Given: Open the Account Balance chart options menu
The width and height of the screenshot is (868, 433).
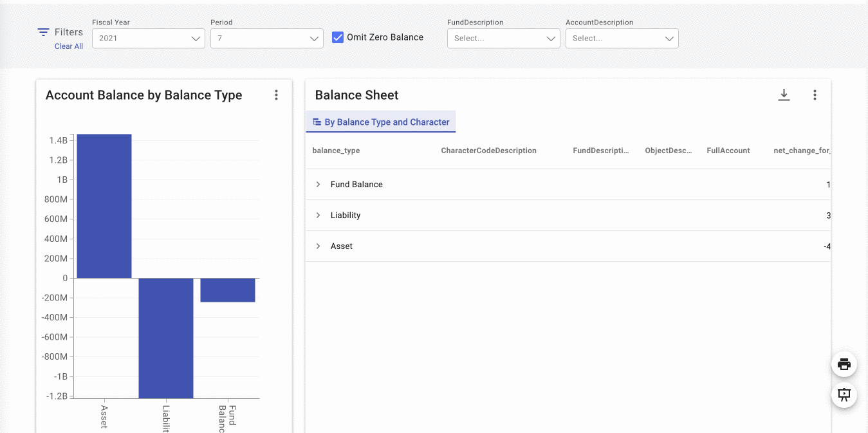Looking at the screenshot, I should [277, 95].
